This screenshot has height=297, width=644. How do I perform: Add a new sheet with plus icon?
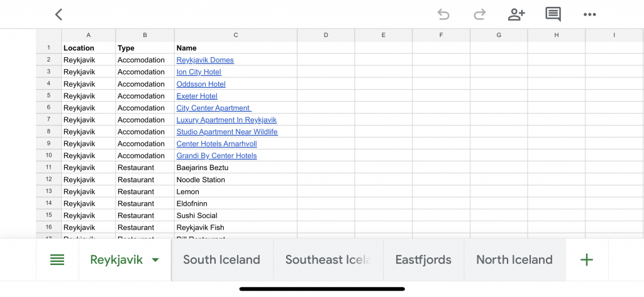587,260
